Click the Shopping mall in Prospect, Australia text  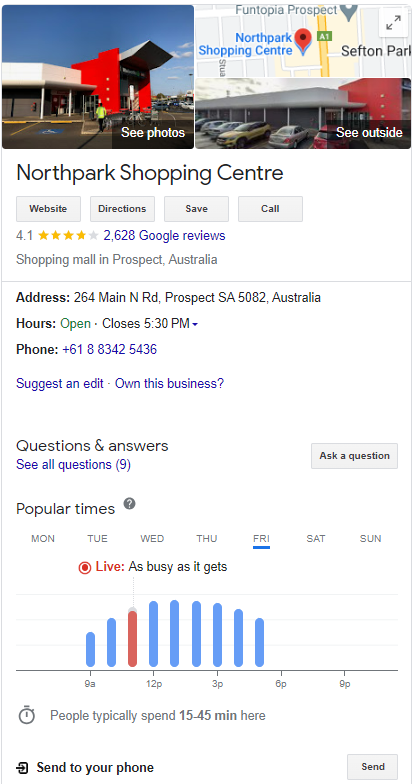tap(116, 260)
